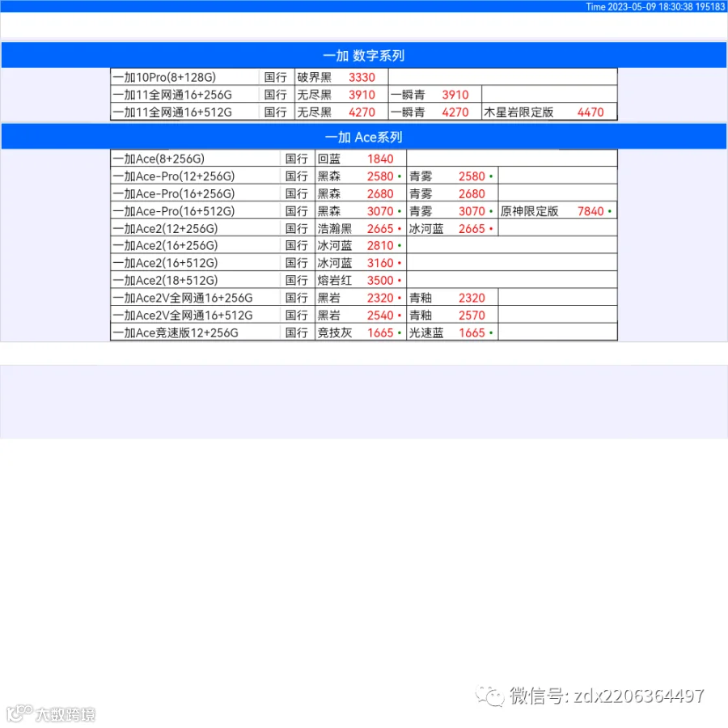This screenshot has height=728, width=728.
Task: Click the 黑岩 2540 price cell
Action: 361,315
